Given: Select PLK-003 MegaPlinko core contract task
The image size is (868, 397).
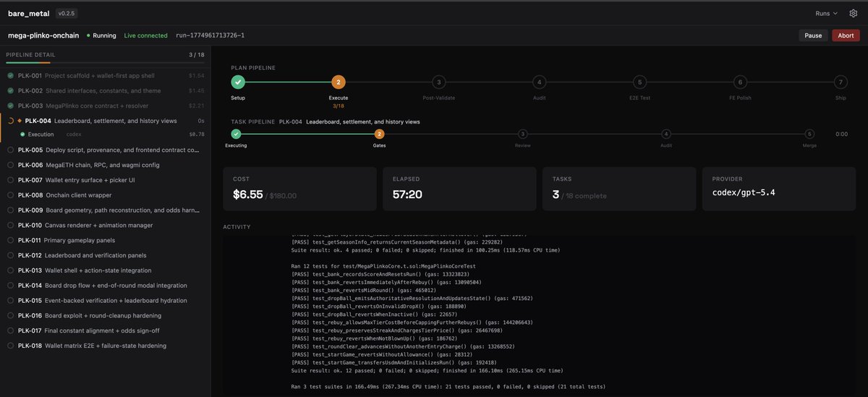Looking at the screenshot, I should coord(105,106).
